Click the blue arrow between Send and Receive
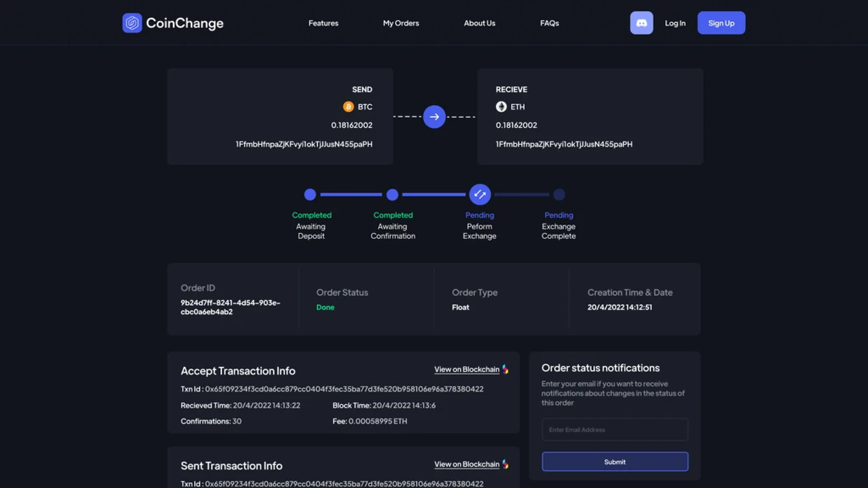 click(x=434, y=117)
